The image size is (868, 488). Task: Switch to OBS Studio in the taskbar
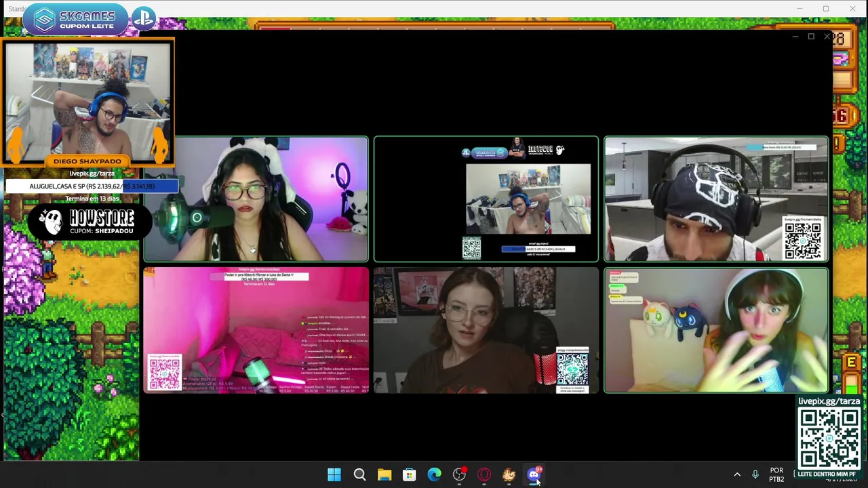[460, 475]
